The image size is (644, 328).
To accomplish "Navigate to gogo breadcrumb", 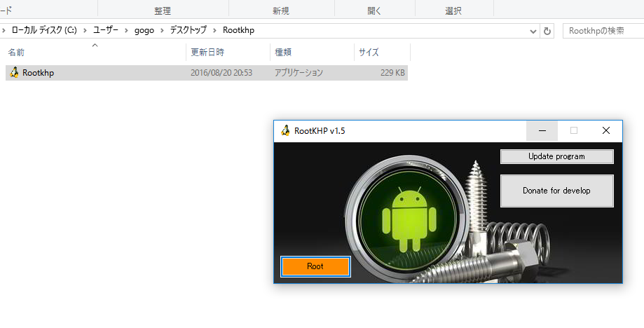I will (x=144, y=31).
